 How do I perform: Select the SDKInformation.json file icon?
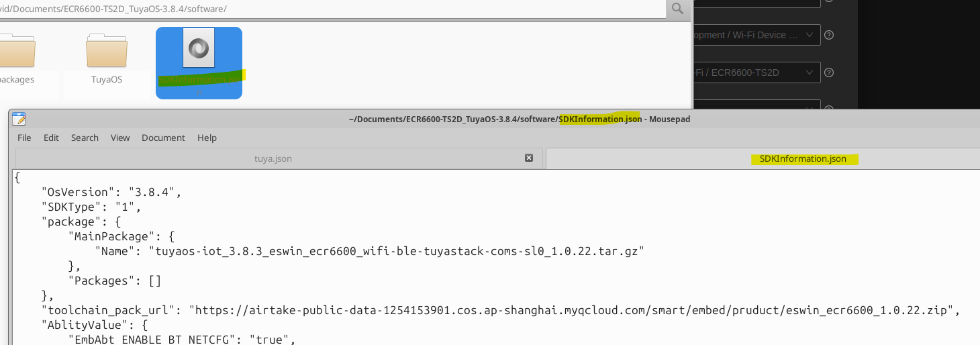pos(199,48)
